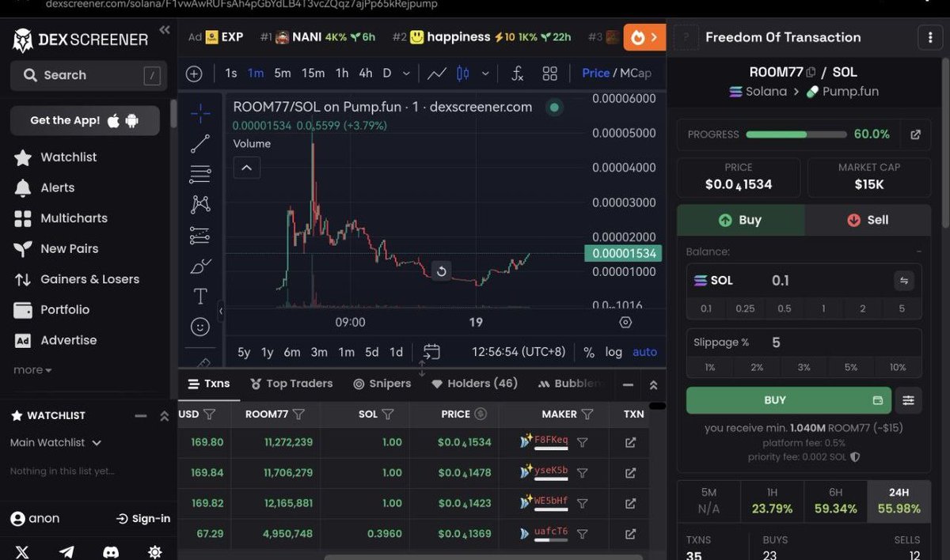This screenshot has width=950, height=560.
Task: Switch chart to MCap display
Action: tap(636, 73)
